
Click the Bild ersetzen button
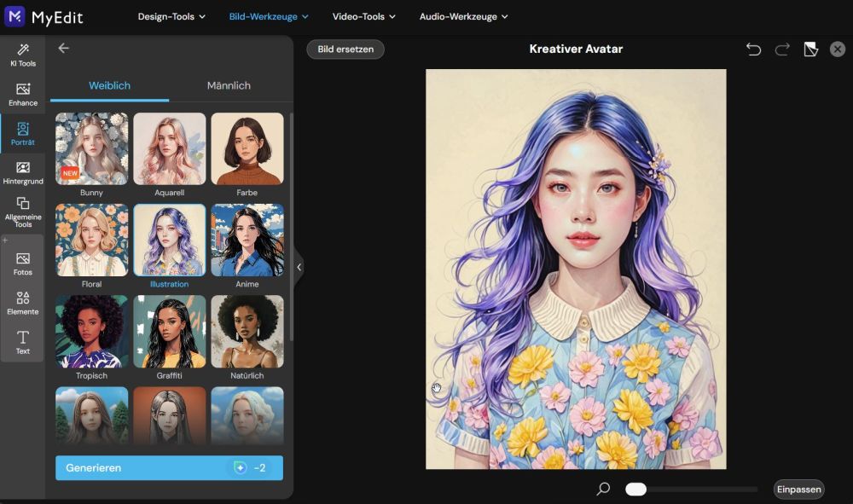click(x=345, y=49)
